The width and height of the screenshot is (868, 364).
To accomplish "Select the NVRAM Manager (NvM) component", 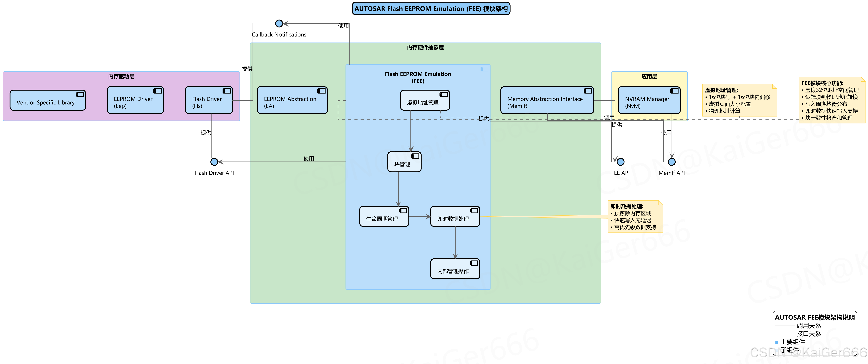I will [x=649, y=100].
